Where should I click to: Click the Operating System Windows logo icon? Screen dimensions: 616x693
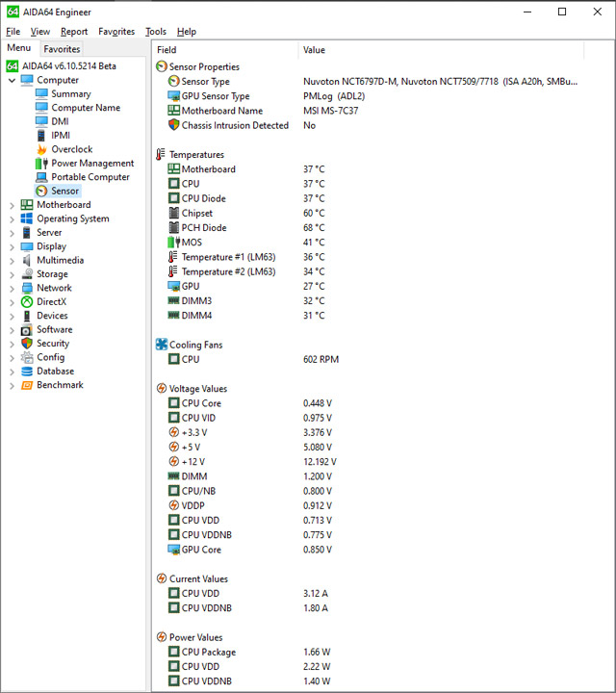pos(27,218)
